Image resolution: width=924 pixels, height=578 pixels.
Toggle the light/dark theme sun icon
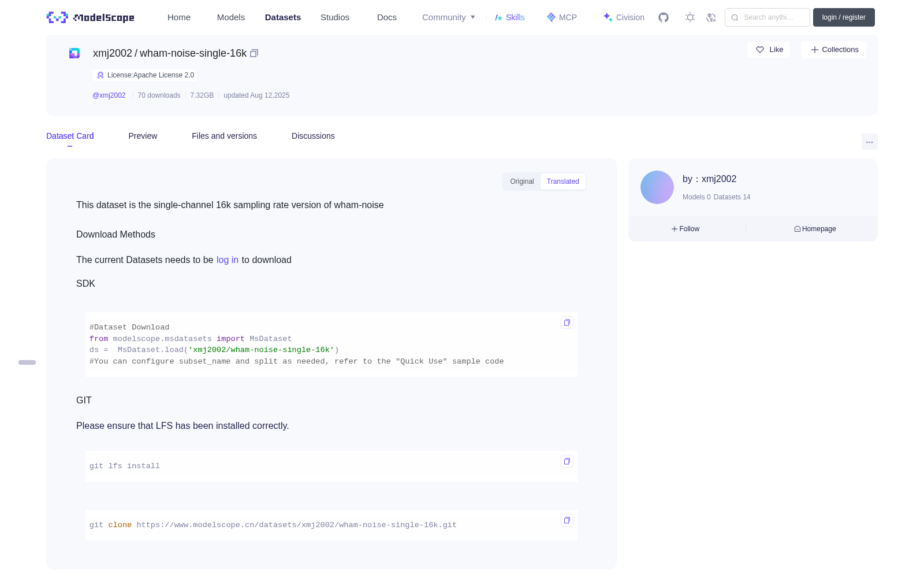click(690, 17)
